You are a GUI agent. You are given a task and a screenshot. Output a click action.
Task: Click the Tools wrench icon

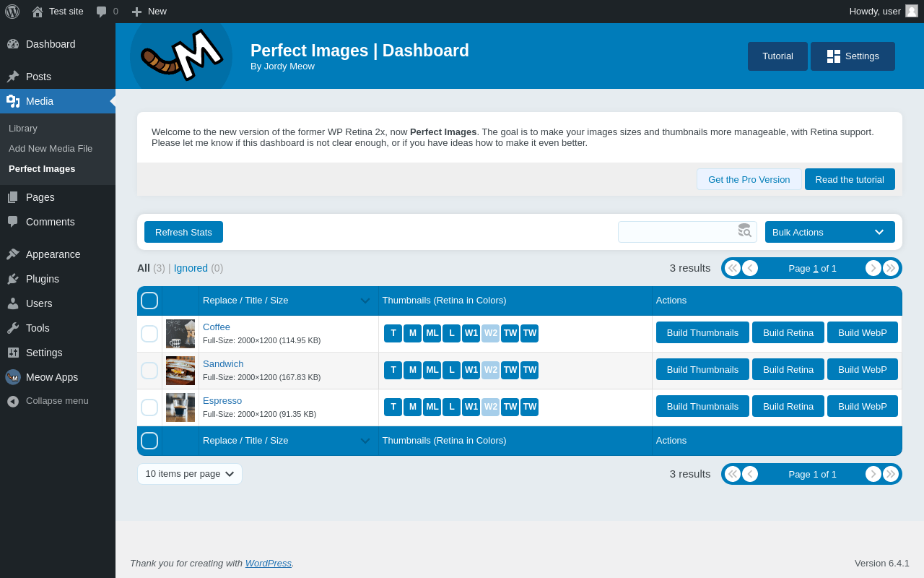(x=13, y=328)
